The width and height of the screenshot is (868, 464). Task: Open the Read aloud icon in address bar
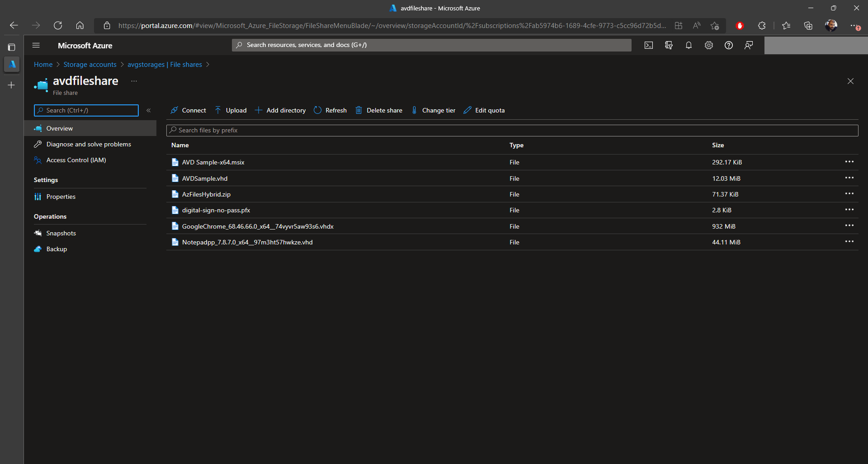click(x=697, y=26)
